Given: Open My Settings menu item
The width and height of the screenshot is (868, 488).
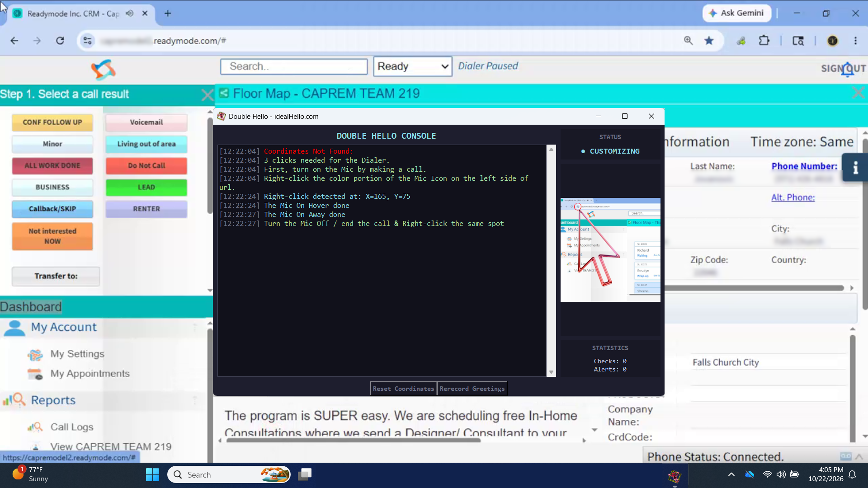Looking at the screenshot, I should click(x=77, y=354).
